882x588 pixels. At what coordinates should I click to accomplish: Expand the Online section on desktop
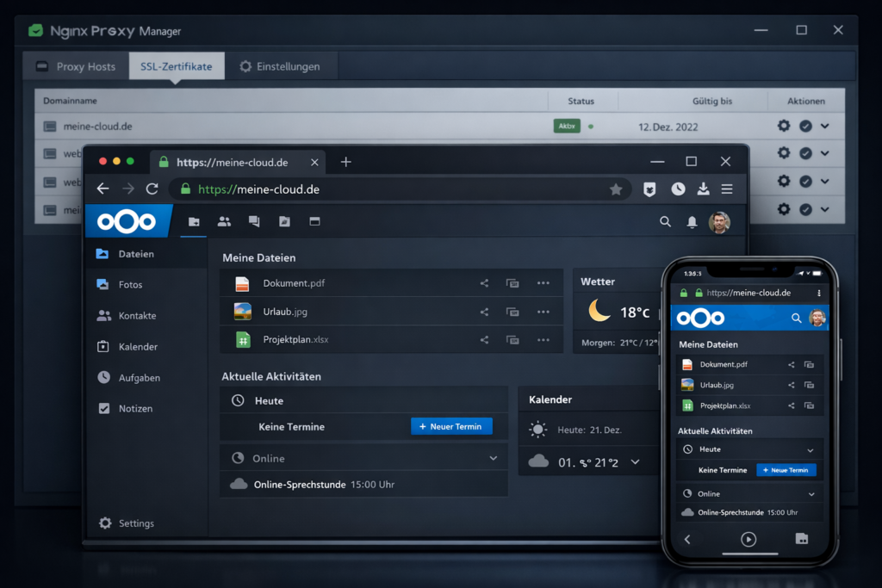494,458
